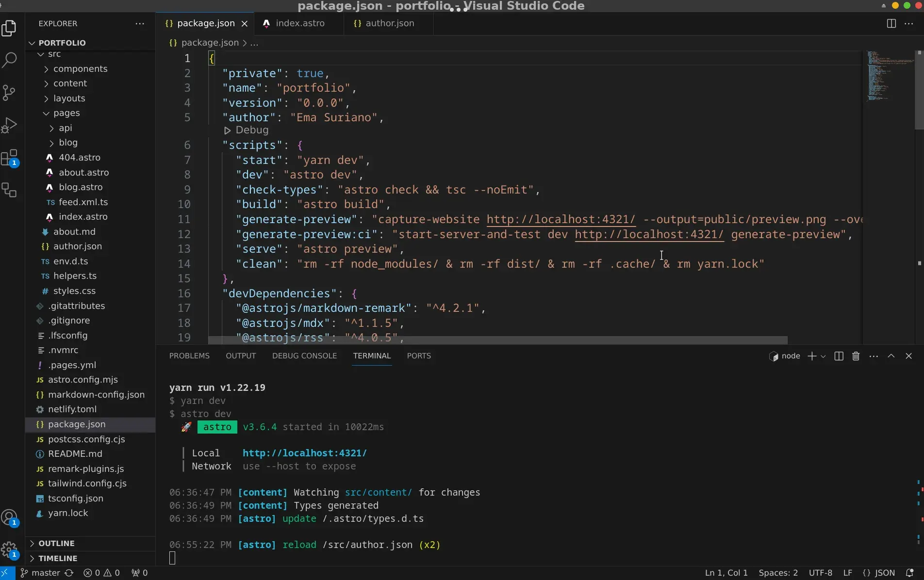Expand the api folder

pyautogui.click(x=65, y=128)
